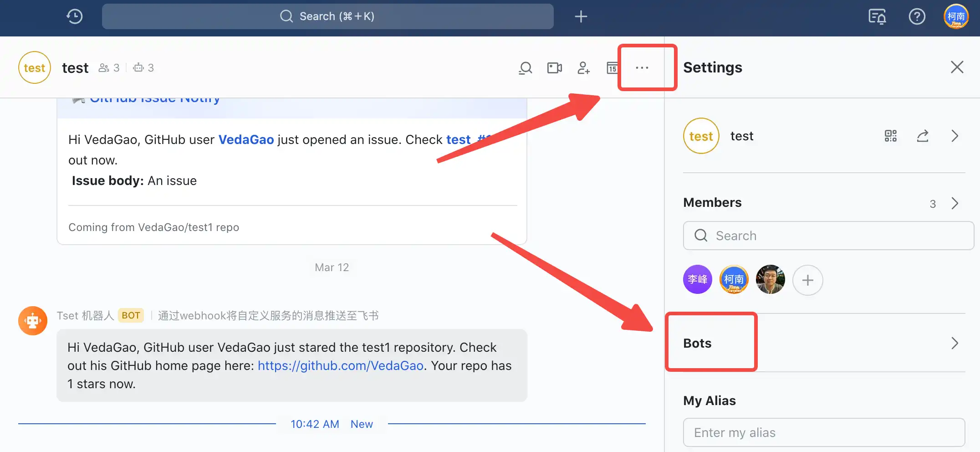Click the Issue body: An issue line
The image size is (980, 452).
point(134,180)
